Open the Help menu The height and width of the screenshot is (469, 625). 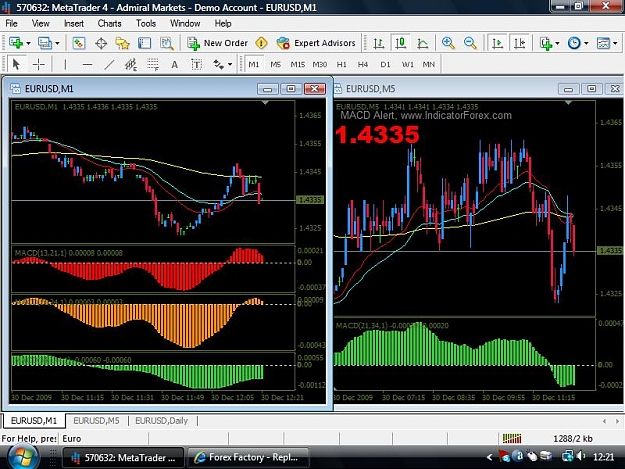pyautogui.click(x=223, y=24)
